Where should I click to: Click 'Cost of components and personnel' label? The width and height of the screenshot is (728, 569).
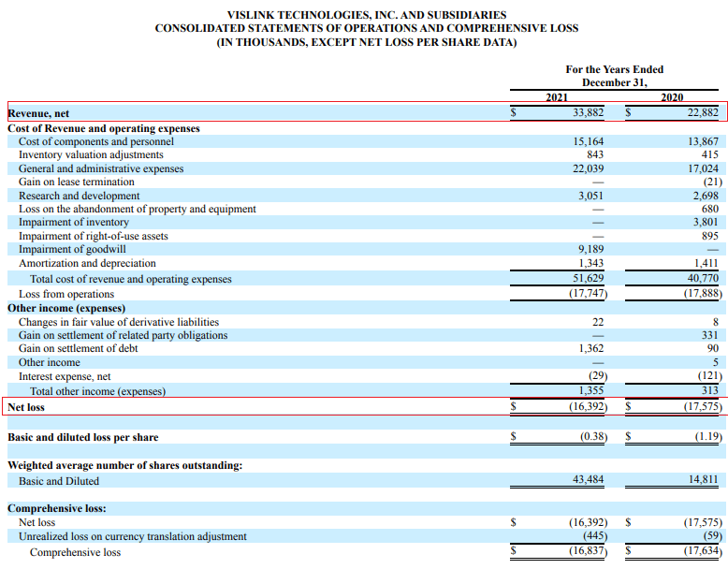pos(96,141)
